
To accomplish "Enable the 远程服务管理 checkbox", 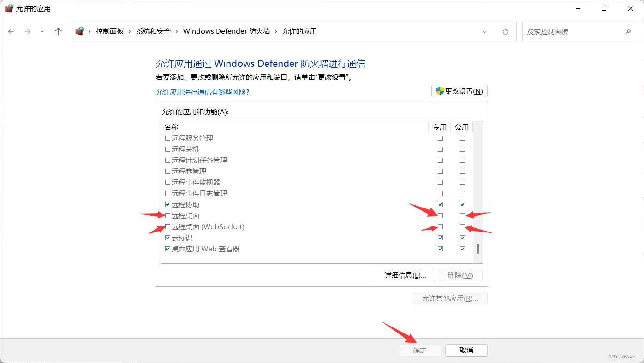I will pos(167,138).
